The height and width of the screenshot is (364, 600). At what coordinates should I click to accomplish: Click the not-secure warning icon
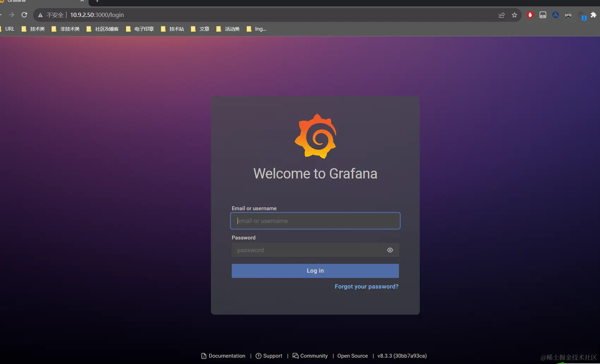pos(41,15)
